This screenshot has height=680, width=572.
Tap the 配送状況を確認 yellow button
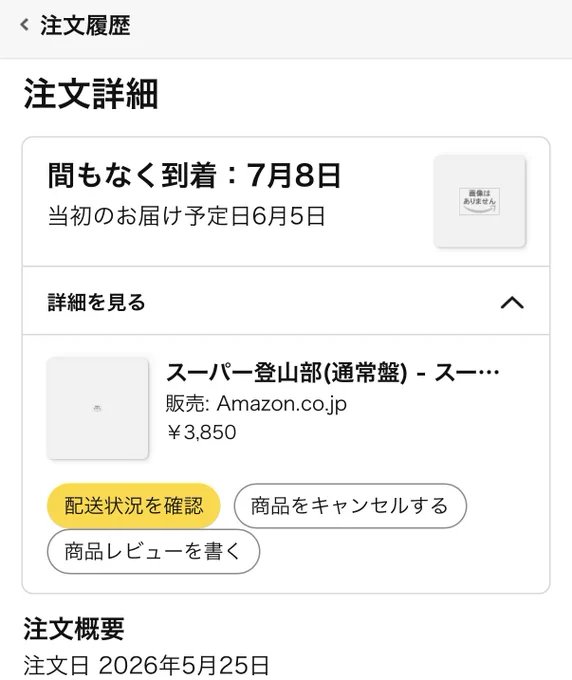[134, 506]
